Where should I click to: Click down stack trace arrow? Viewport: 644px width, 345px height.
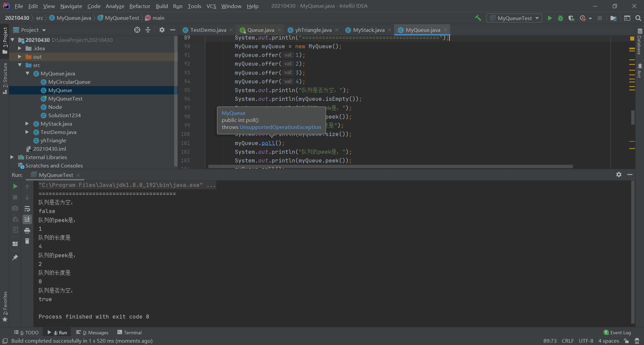[x=27, y=198]
